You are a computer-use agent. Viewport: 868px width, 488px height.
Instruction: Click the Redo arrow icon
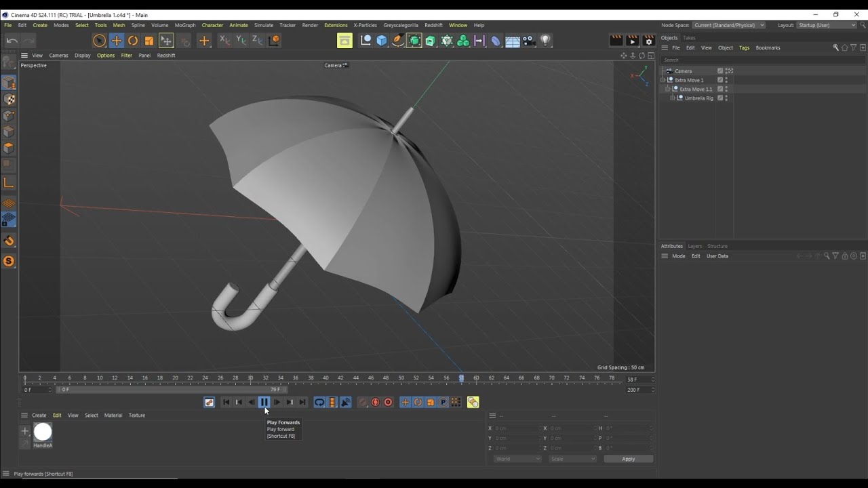[x=28, y=41]
